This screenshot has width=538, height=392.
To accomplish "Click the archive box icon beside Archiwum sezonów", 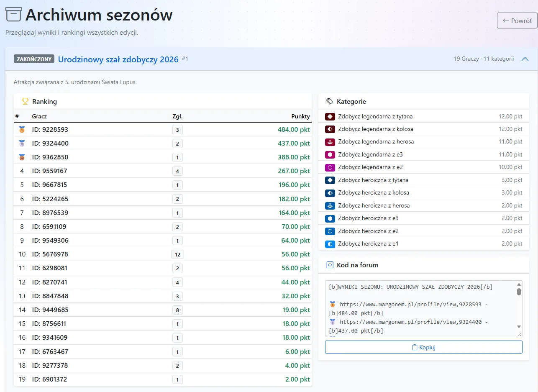I will point(13,15).
